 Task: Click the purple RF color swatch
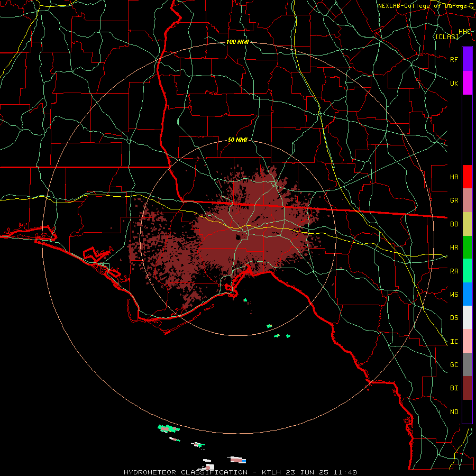pyautogui.click(x=467, y=59)
